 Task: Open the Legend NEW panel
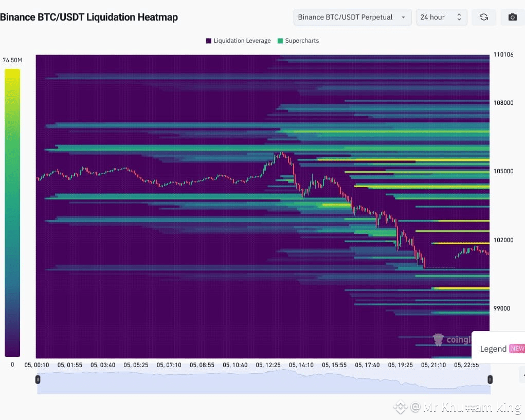[498, 348]
